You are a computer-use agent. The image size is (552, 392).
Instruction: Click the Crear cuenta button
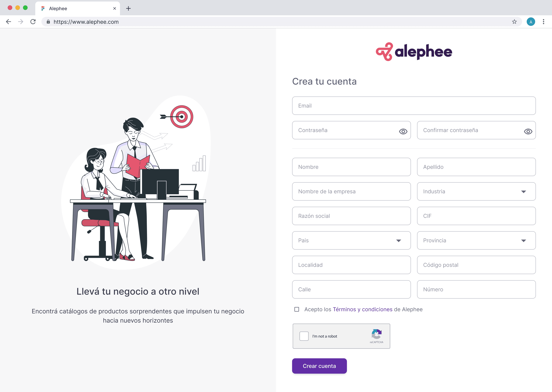click(319, 366)
